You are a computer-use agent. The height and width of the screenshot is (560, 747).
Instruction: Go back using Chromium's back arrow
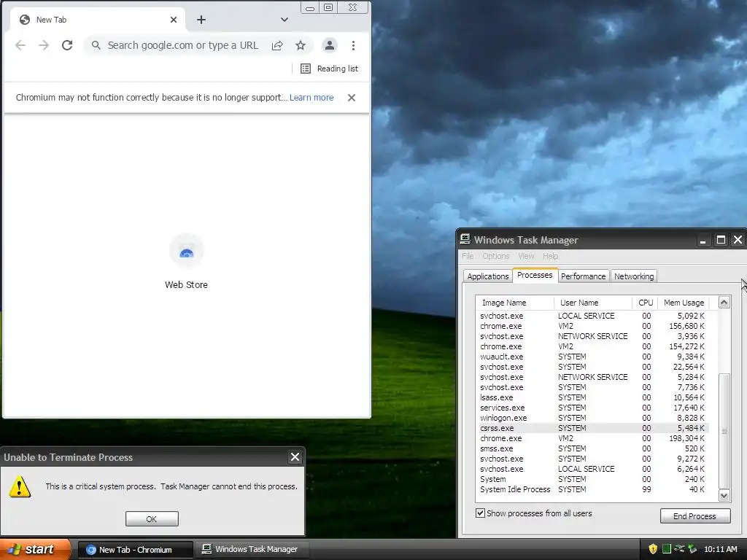tap(20, 45)
